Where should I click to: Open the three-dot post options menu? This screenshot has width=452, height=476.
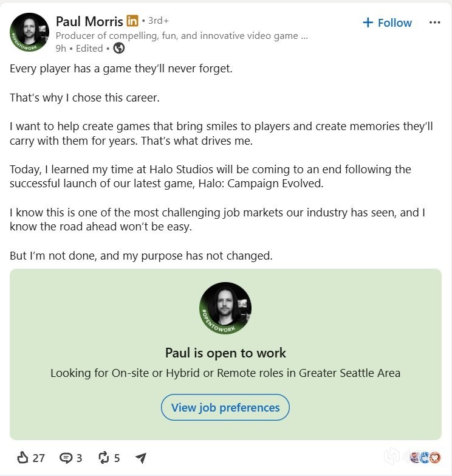click(435, 22)
